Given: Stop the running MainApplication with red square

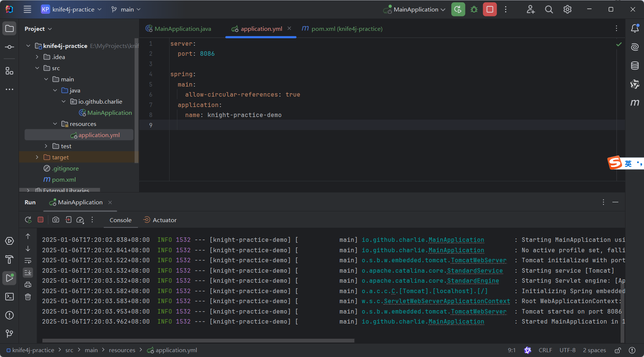Looking at the screenshot, I should pos(490,10).
